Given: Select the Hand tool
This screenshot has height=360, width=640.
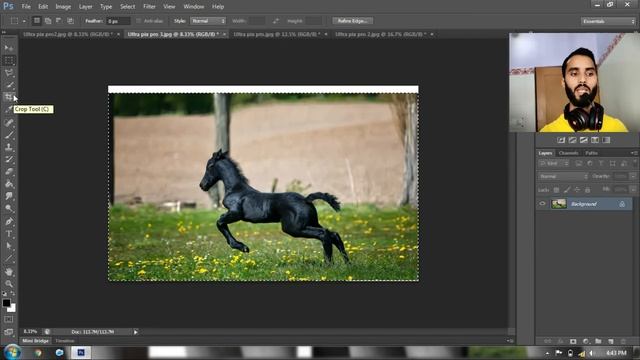Looking at the screenshot, I should click(x=9, y=272).
